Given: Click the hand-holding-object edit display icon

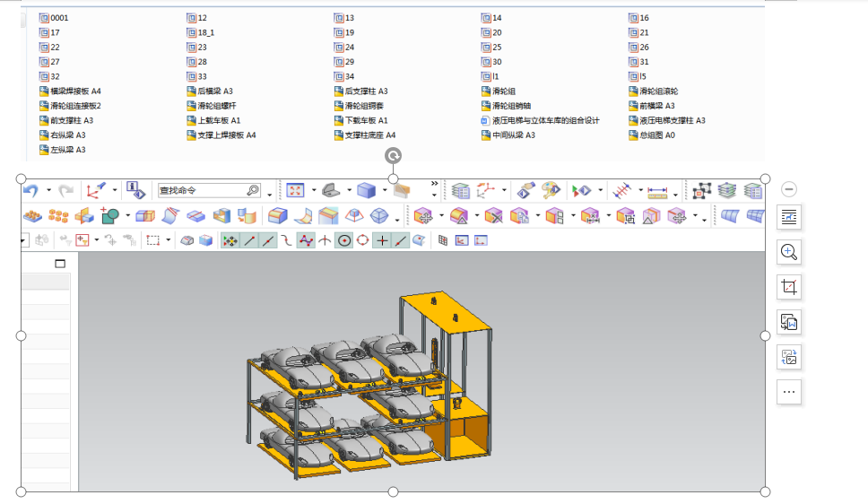Looking at the screenshot, I should tap(526, 190).
